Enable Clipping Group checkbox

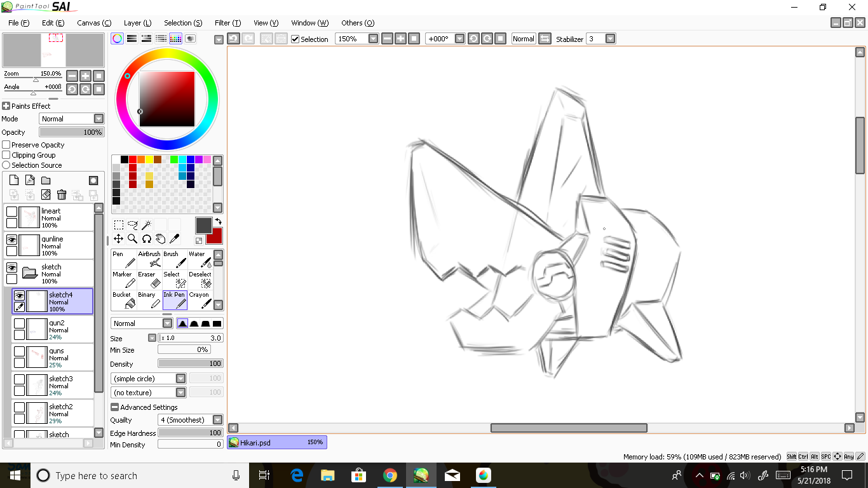point(6,155)
